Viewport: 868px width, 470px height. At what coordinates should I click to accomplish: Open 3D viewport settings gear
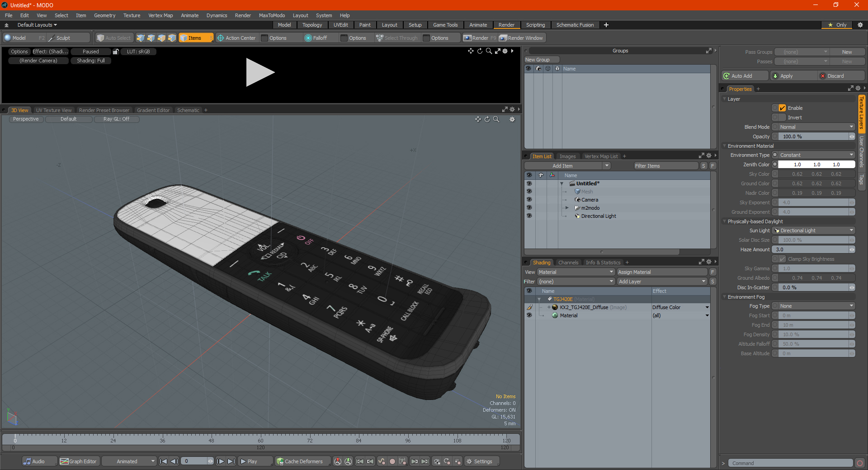tap(512, 119)
